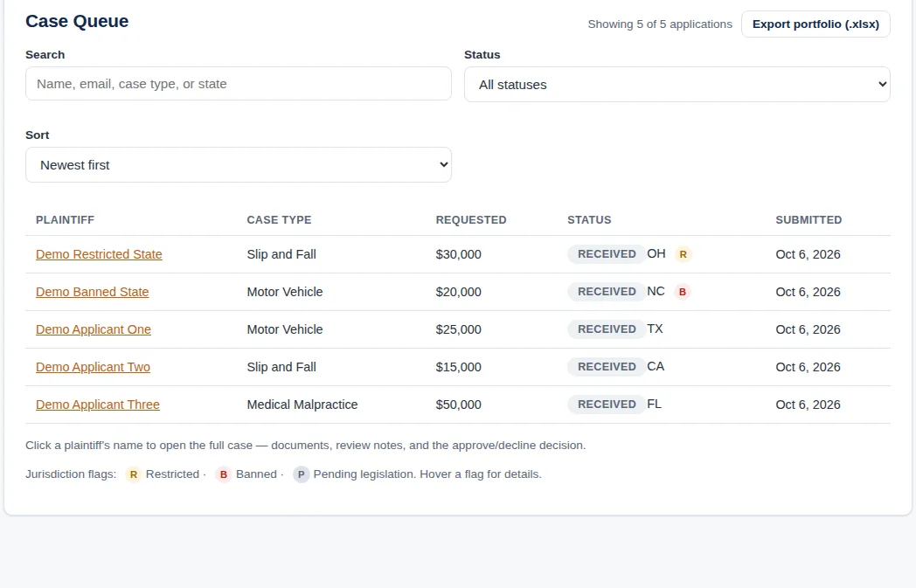Open Demo Applicant Two case

point(93,367)
